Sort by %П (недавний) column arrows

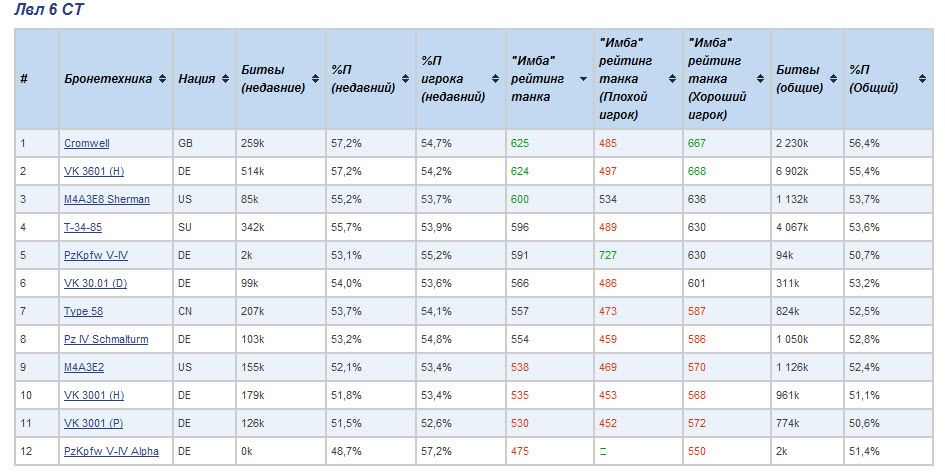click(405, 79)
